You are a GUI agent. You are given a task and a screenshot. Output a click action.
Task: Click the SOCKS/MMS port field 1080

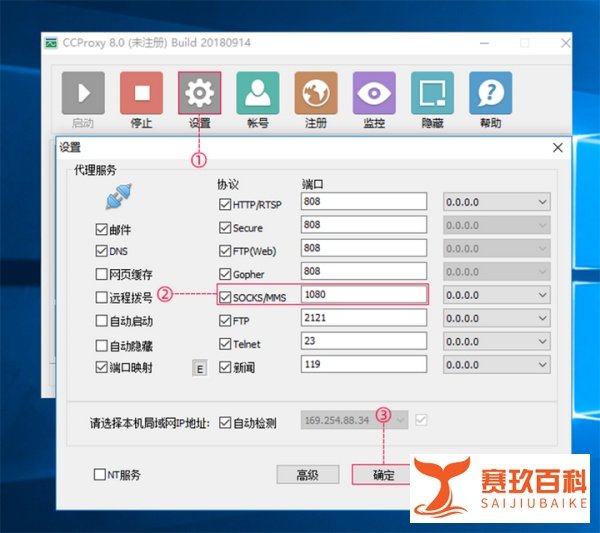(364, 294)
